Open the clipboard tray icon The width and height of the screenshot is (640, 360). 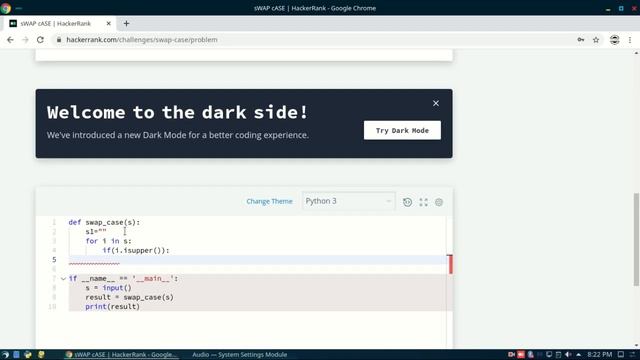(558, 355)
